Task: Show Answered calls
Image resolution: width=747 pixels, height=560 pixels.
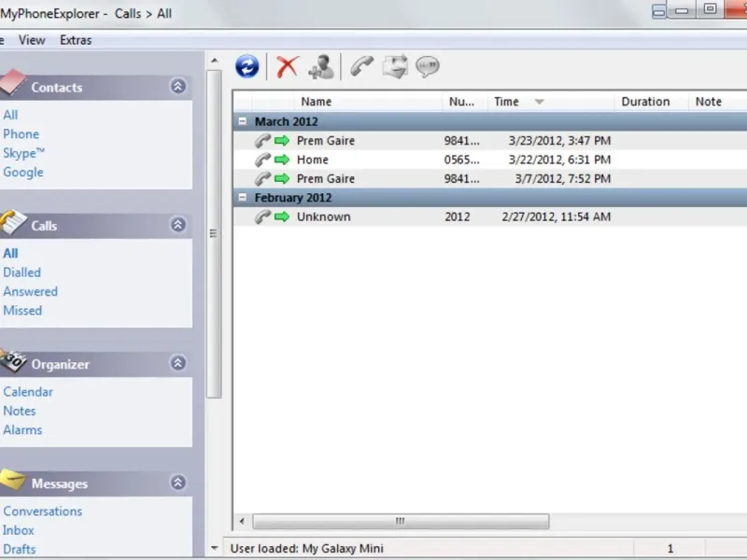Action: (x=30, y=291)
